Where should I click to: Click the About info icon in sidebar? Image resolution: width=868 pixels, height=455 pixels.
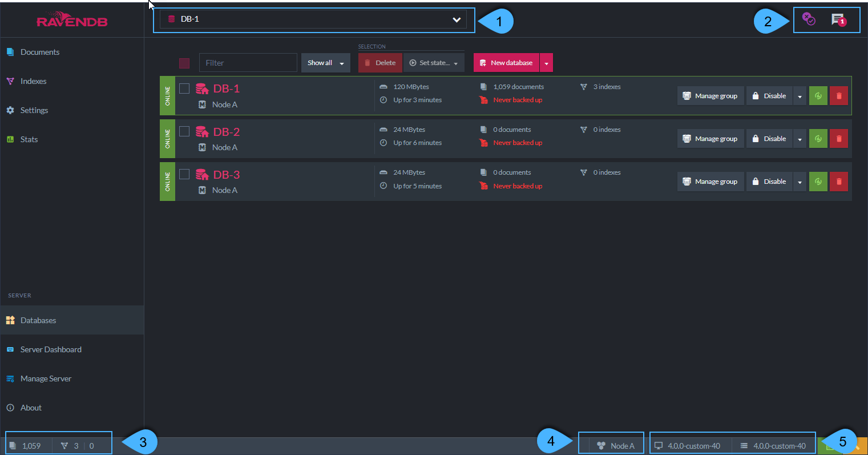(x=10, y=408)
